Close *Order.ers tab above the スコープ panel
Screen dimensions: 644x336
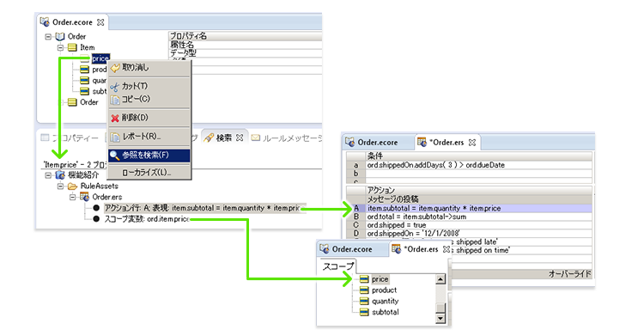pos(447,249)
